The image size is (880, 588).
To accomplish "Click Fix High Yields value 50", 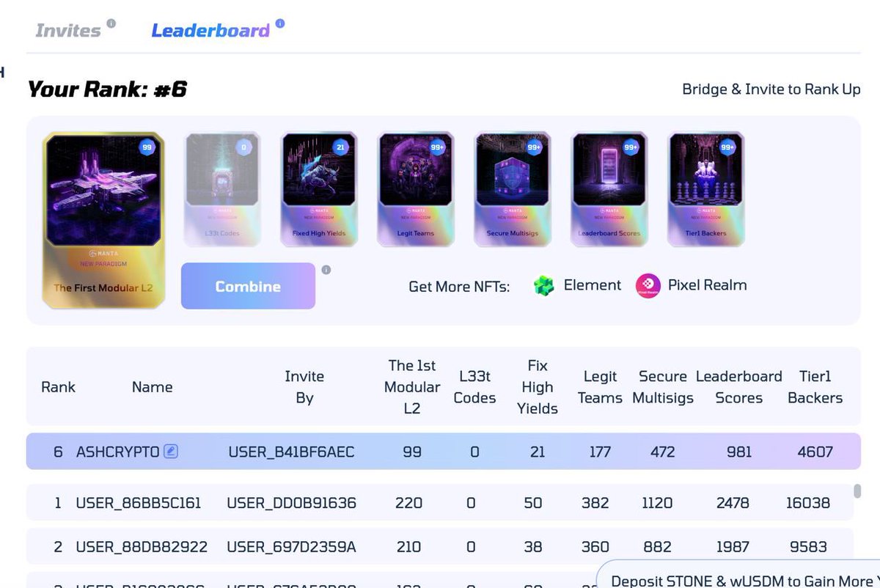I will click(533, 503).
